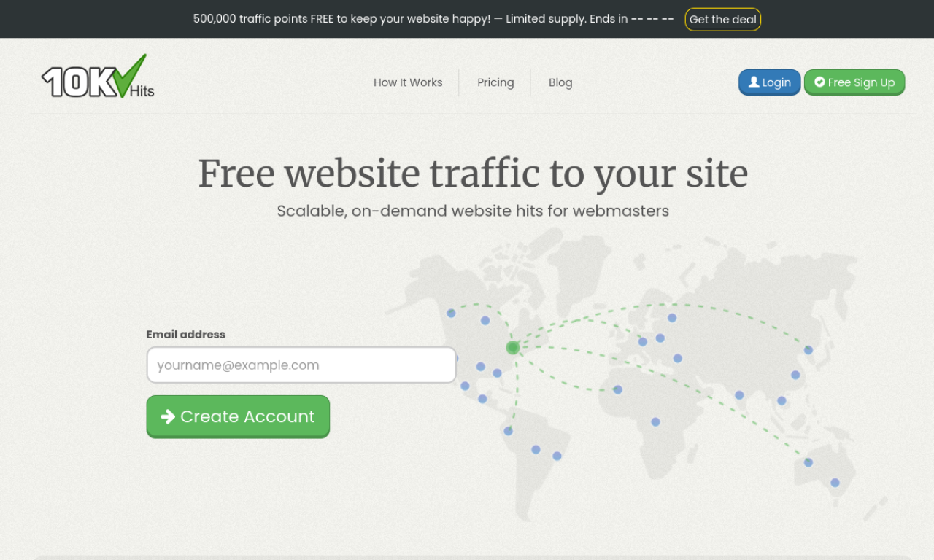Click the subheading 'Scalable, on-demand website hits for webmasters'
Screen dimensions: 934x560
coord(473,211)
